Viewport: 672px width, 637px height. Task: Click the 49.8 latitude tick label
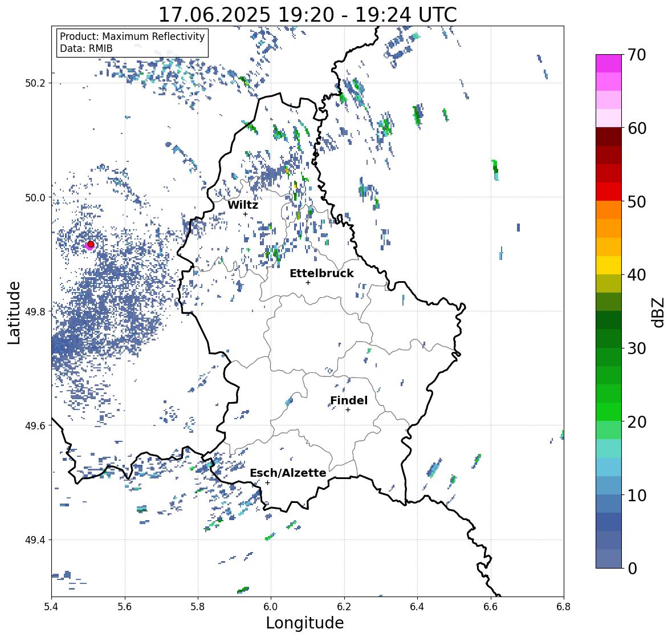(x=35, y=311)
